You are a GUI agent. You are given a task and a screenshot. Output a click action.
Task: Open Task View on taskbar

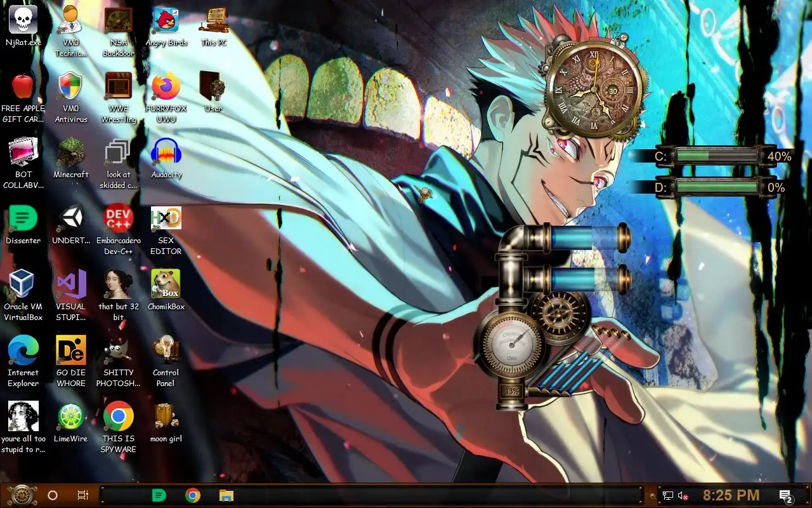(83, 495)
